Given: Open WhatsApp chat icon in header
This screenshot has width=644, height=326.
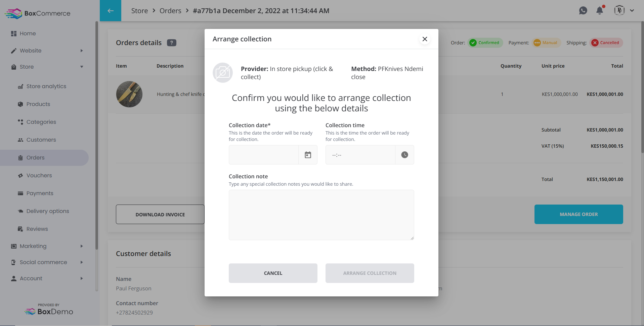Looking at the screenshot, I should point(583,10).
